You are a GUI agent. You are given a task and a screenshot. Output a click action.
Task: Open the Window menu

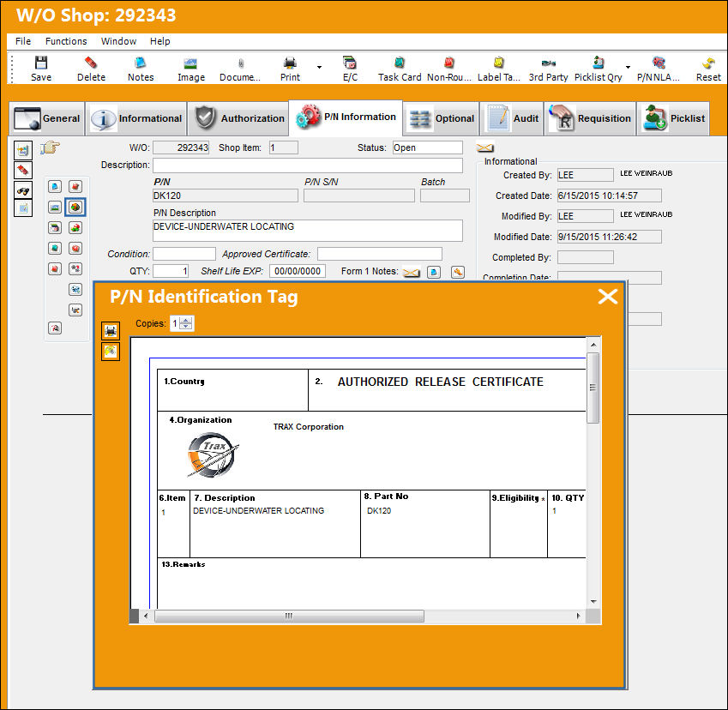pyautogui.click(x=118, y=41)
